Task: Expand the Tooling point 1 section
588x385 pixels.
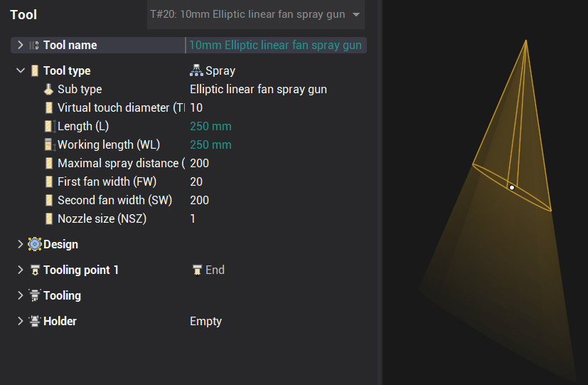Action: click(19, 270)
